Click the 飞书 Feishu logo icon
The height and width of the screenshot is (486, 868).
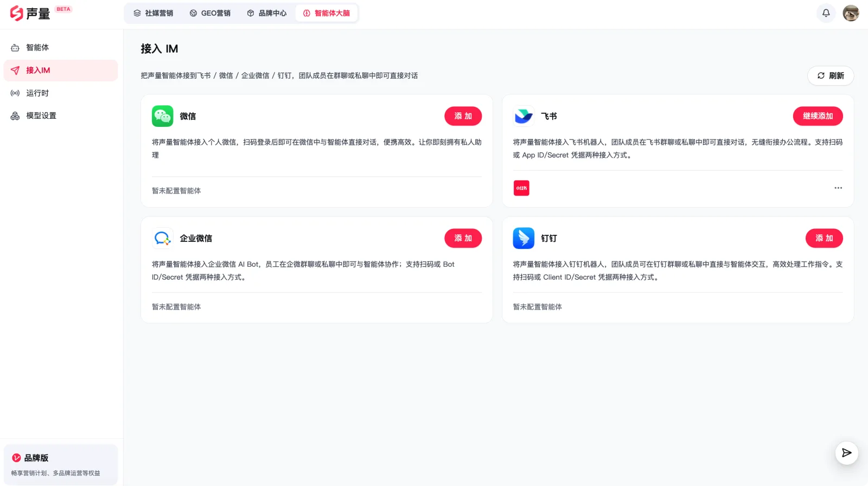pos(524,116)
